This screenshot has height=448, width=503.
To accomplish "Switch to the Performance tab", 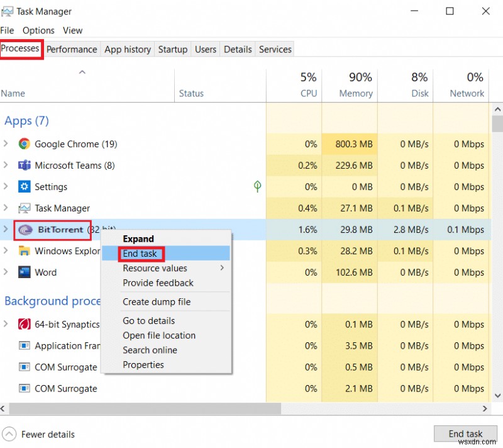I will click(72, 49).
